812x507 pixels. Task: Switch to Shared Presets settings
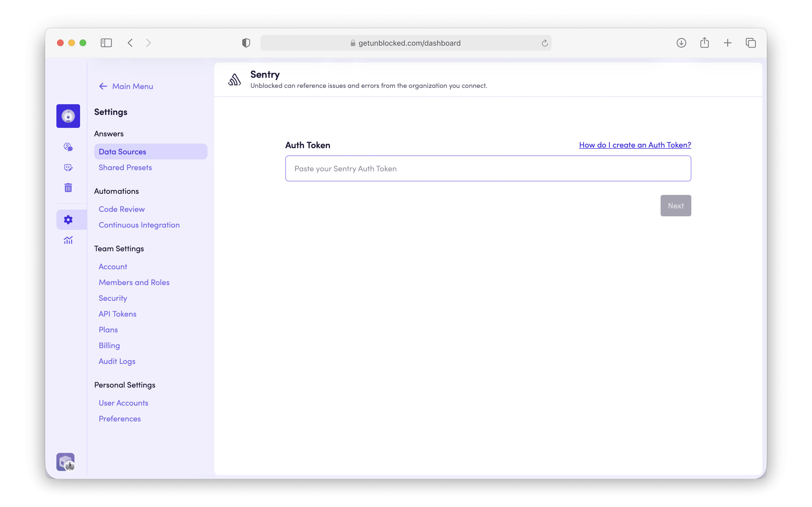click(x=125, y=167)
